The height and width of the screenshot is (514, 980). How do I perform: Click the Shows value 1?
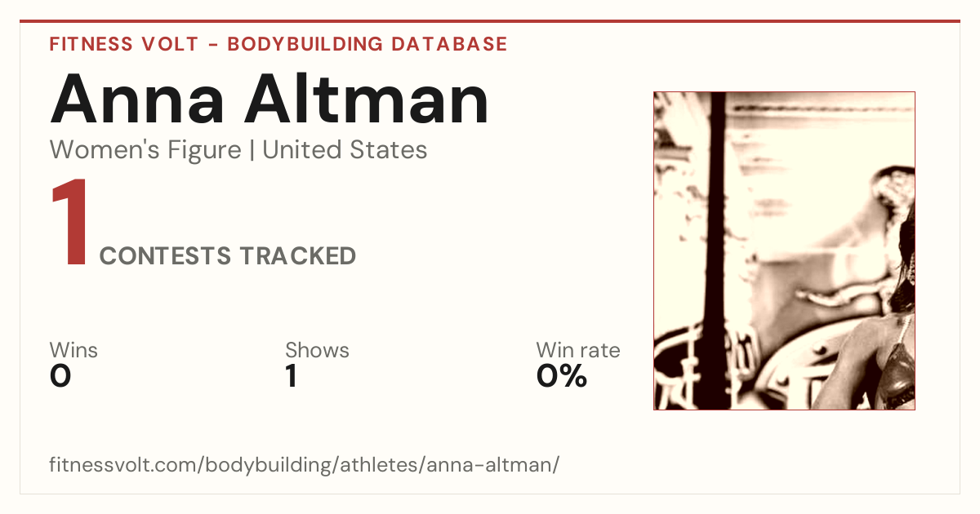click(x=291, y=376)
